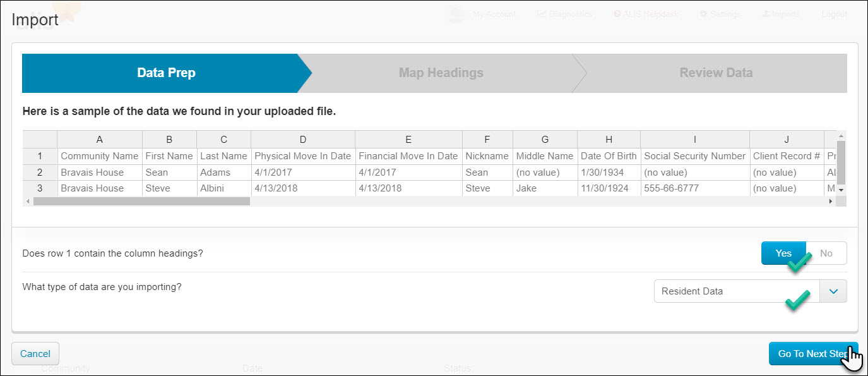Click vertical scrollbar up arrow
The width and height of the screenshot is (868, 376).
coord(841,135)
